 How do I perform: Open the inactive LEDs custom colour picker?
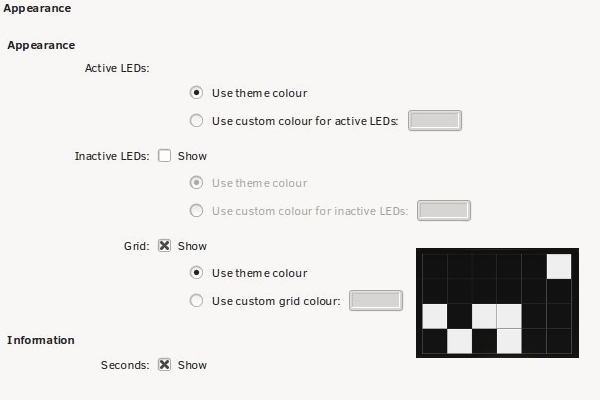pos(443,211)
